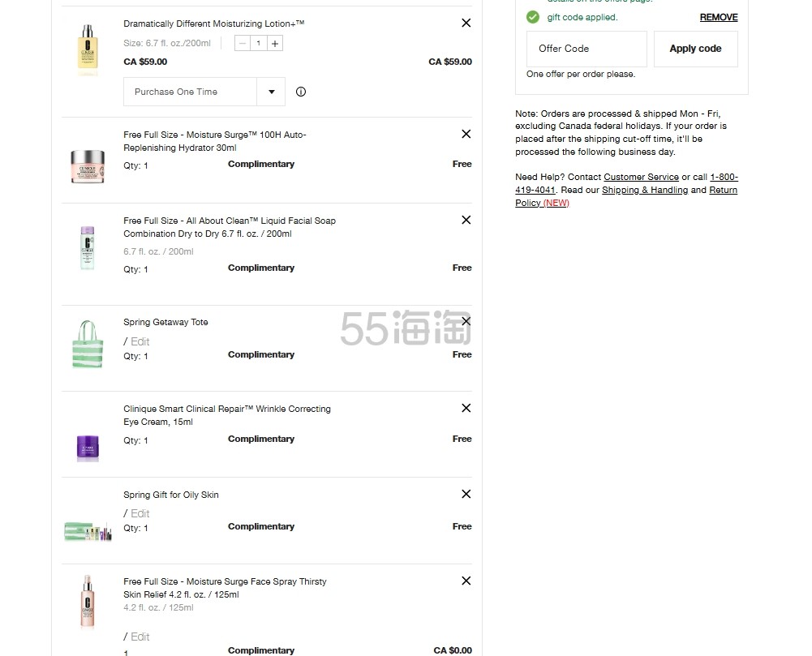Open Shipping & Handling link
This screenshot has width=812, height=656.
coord(645,190)
